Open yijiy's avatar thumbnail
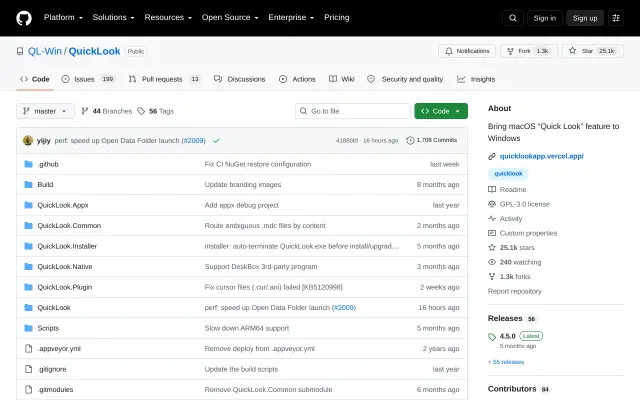The height and width of the screenshot is (400, 640). click(x=28, y=140)
